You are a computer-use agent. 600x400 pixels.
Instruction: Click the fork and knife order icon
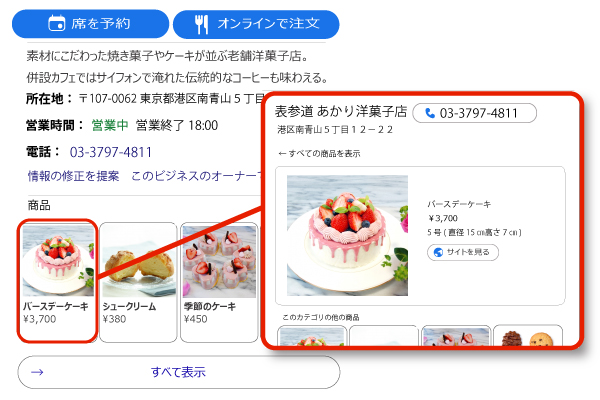coord(201,24)
